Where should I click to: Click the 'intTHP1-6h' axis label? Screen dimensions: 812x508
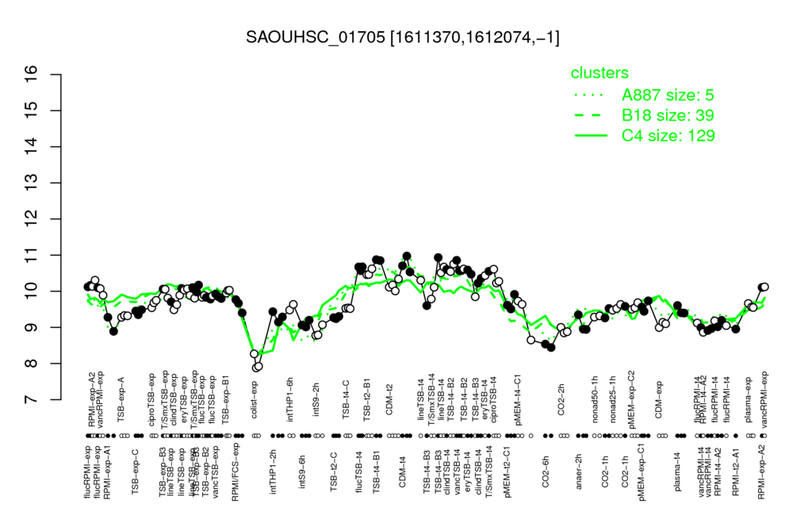point(290,398)
